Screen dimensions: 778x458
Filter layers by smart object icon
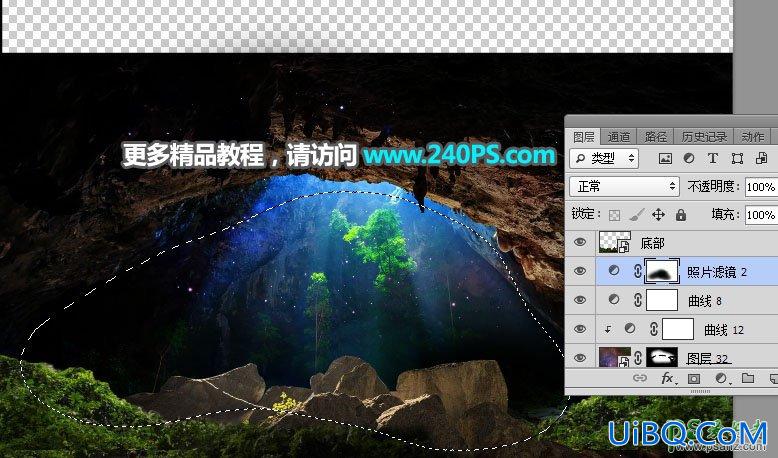[x=761, y=158]
